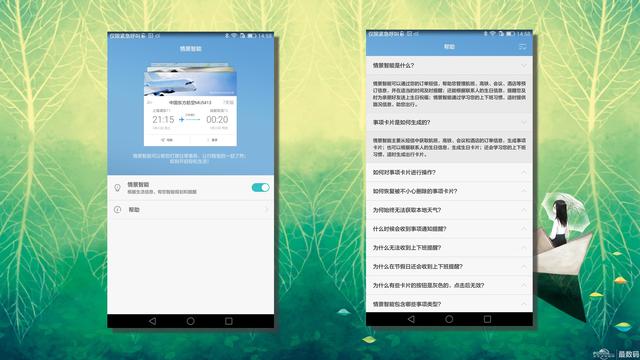Tap the home circle on right phone navigation bar
The width and height of the screenshot is (640, 360).
click(x=449, y=319)
